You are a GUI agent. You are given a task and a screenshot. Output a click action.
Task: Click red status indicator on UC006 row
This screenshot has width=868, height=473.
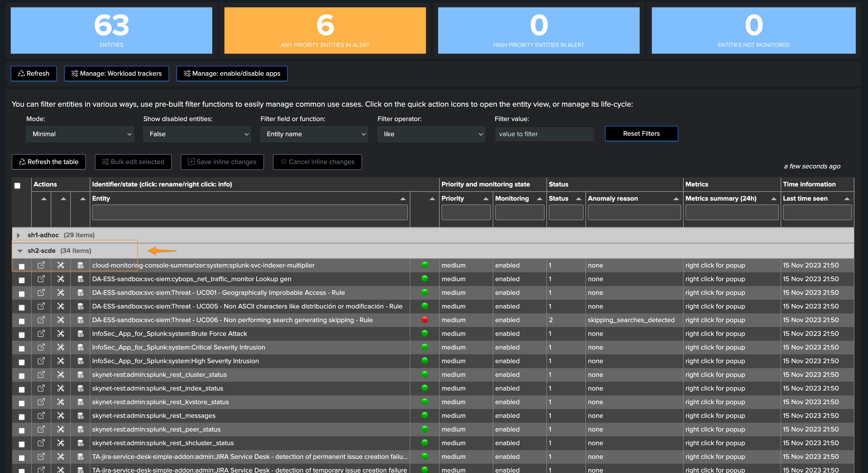424,319
